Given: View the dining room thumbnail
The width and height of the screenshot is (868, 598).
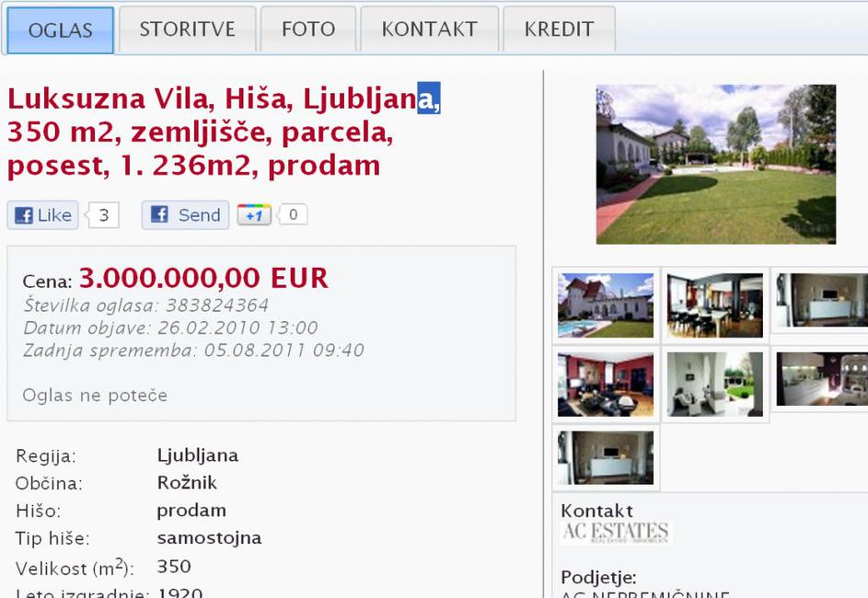Looking at the screenshot, I should pyautogui.click(x=714, y=305).
